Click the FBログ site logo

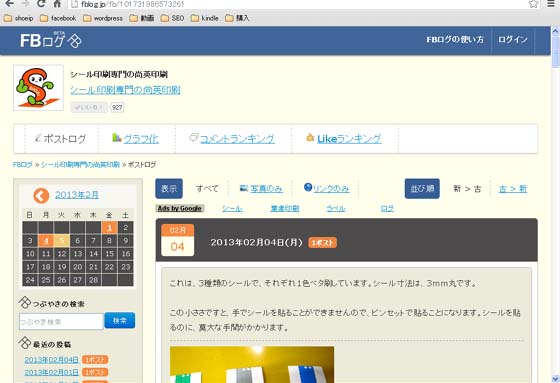[51, 40]
